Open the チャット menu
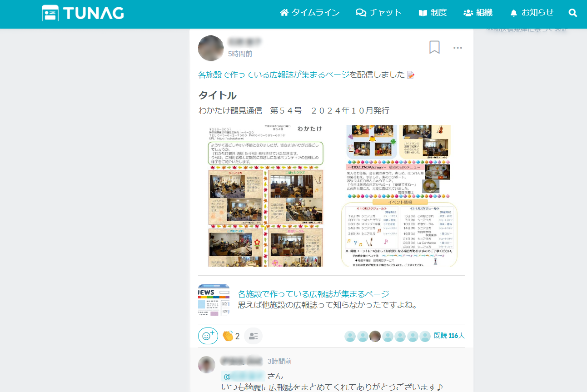 point(378,13)
